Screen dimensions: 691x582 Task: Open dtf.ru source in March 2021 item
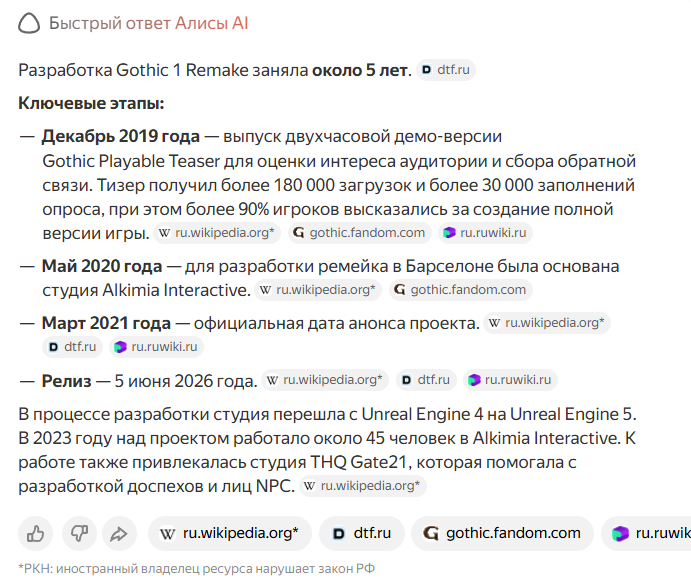(x=73, y=347)
